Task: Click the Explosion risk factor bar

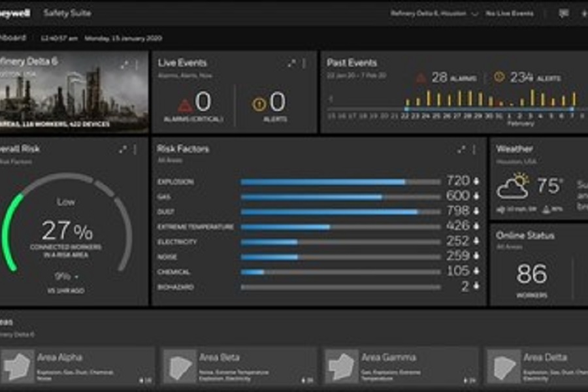Action: [340, 182]
